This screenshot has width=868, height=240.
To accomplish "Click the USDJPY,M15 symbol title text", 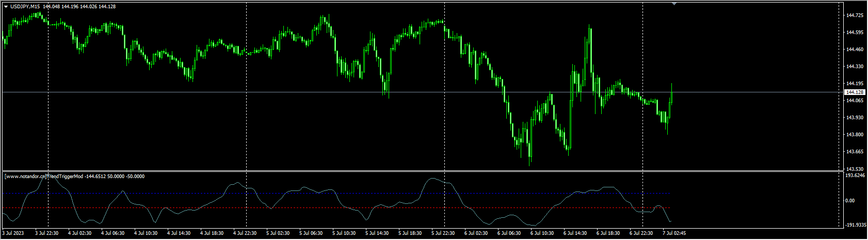I will (x=25, y=6).
